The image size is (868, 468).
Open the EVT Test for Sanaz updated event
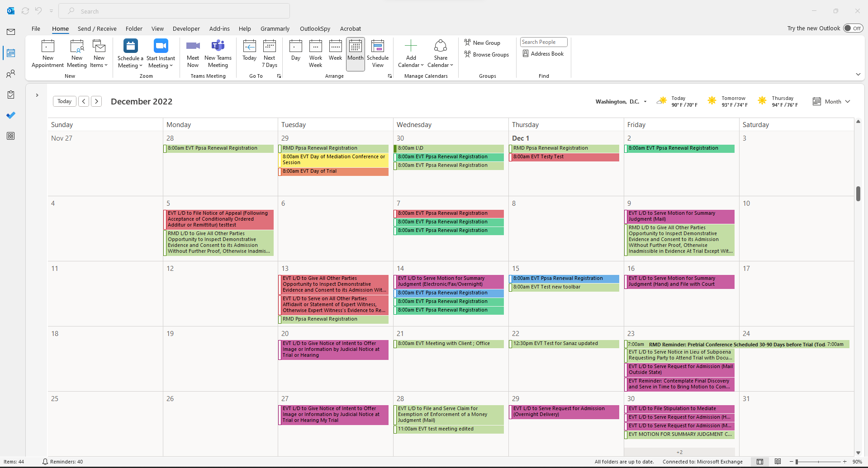[x=564, y=344]
